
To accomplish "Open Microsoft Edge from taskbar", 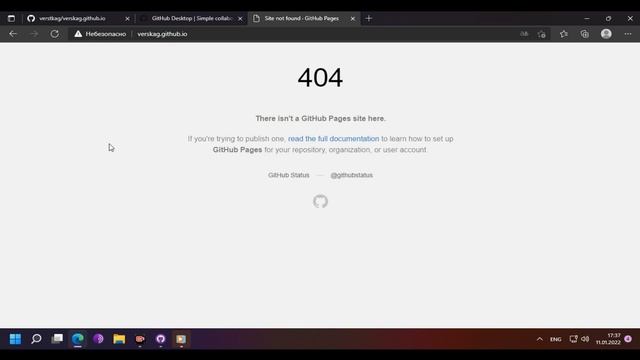I will tap(78, 339).
